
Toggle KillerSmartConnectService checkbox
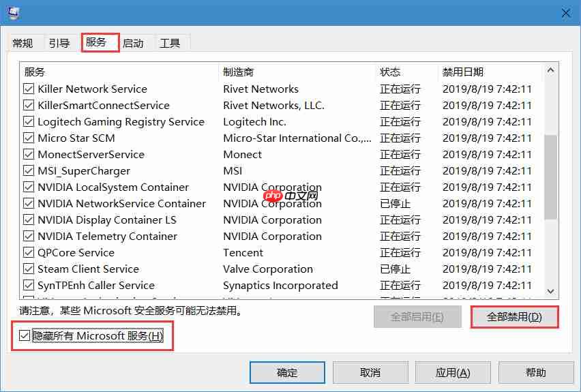pos(29,105)
